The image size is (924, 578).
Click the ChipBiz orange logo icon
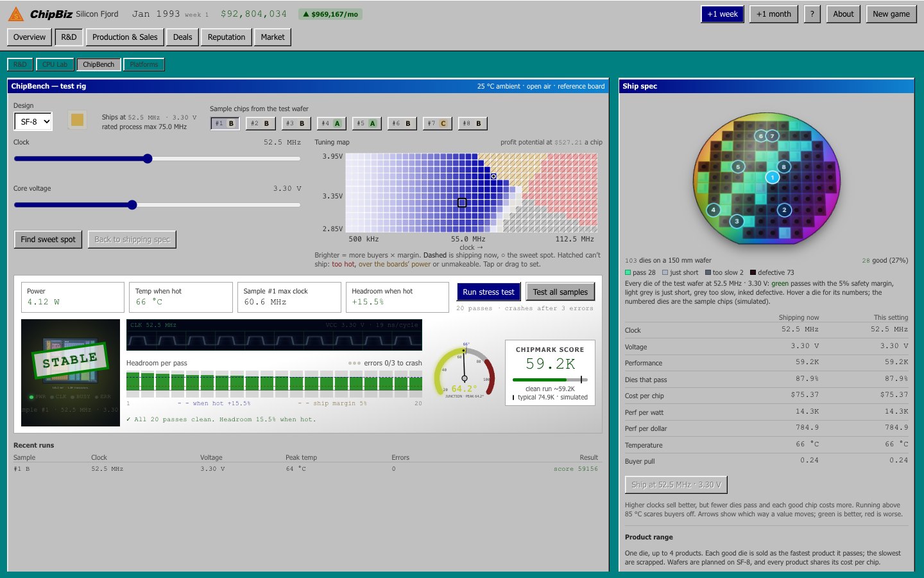pyautogui.click(x=16, y=13)
